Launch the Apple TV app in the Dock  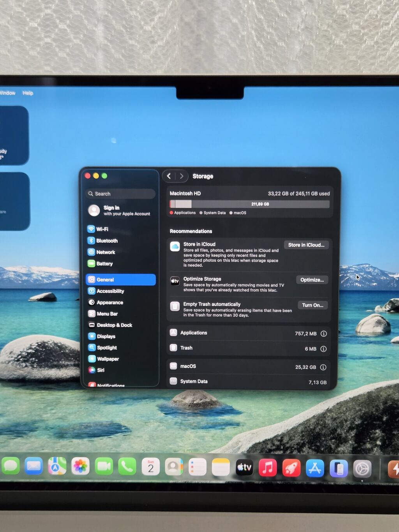(x=244, y=467)
